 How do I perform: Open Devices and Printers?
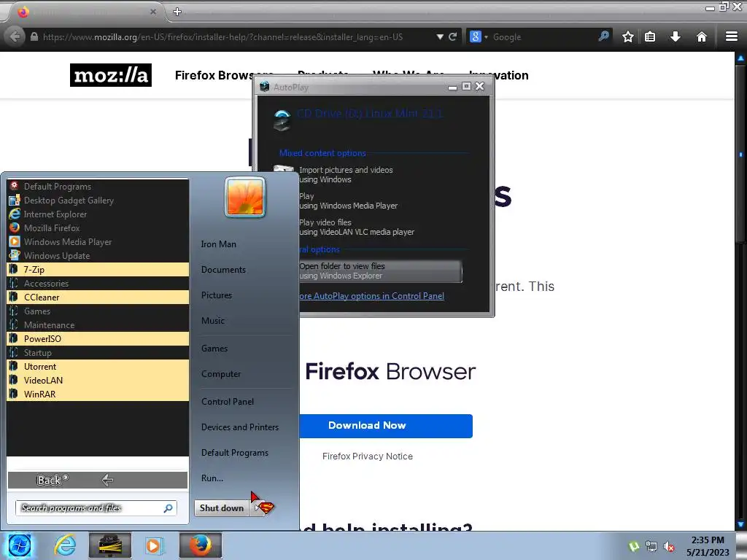[x=240, y=427]
